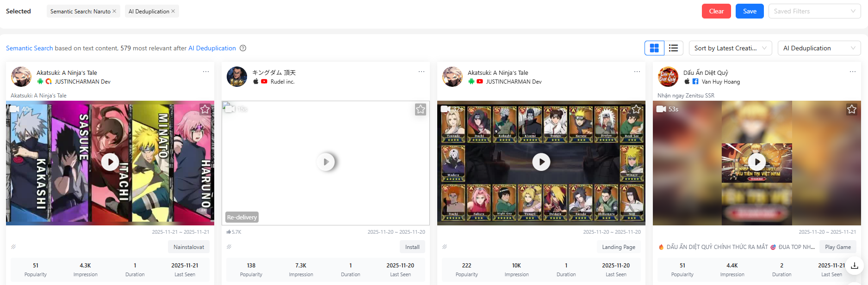This screenshot has height=285, width=868.
Task: Click the 10K Impression value
Action: [x=517, y=265]
